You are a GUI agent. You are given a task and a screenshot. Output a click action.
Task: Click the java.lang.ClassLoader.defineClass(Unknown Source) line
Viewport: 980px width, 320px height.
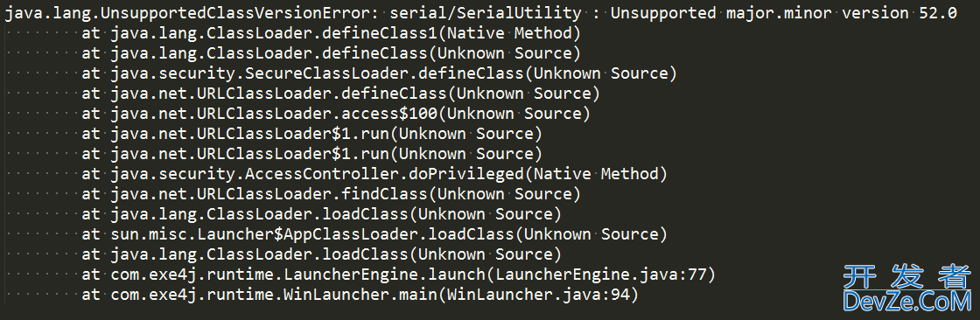pyautogui.click(x=332, y=53)
